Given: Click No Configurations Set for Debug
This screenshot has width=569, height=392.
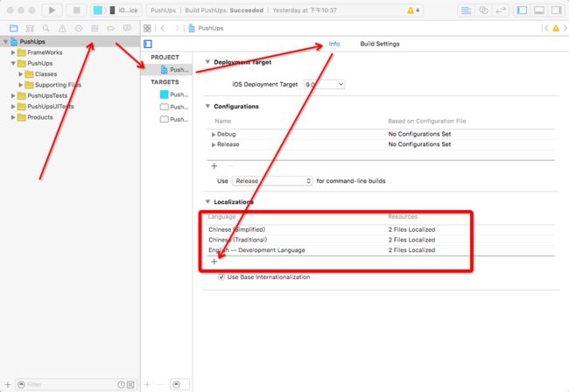Looking at the screenshot, I should pos(419,134).
